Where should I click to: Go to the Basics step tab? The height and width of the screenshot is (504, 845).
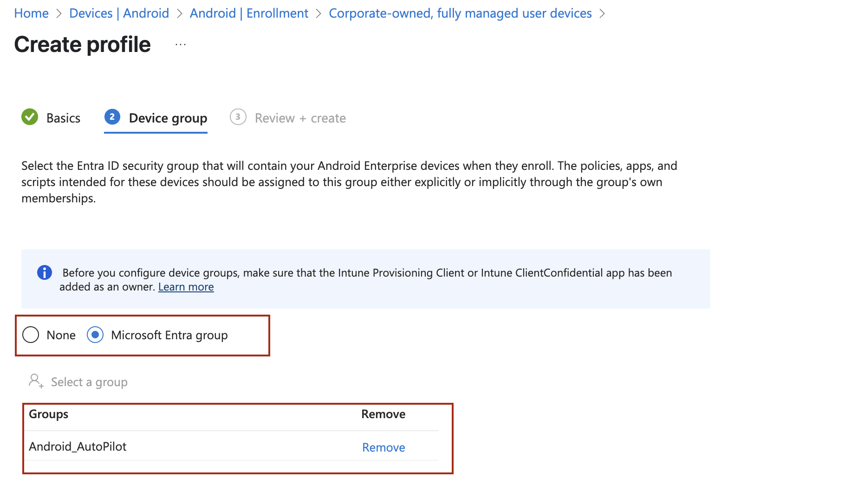[63, 118]
